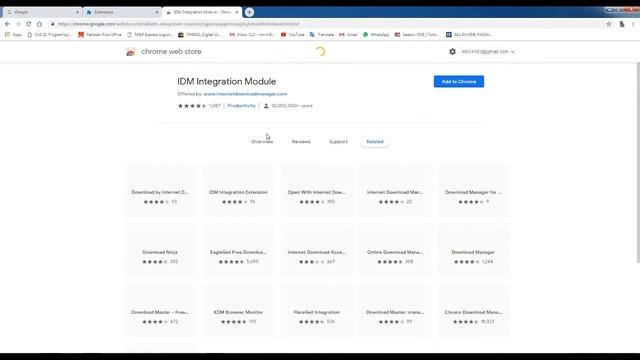Open the XDM Browser Monitor card
This screenshot has height=360, width=640.
[238, 310]
